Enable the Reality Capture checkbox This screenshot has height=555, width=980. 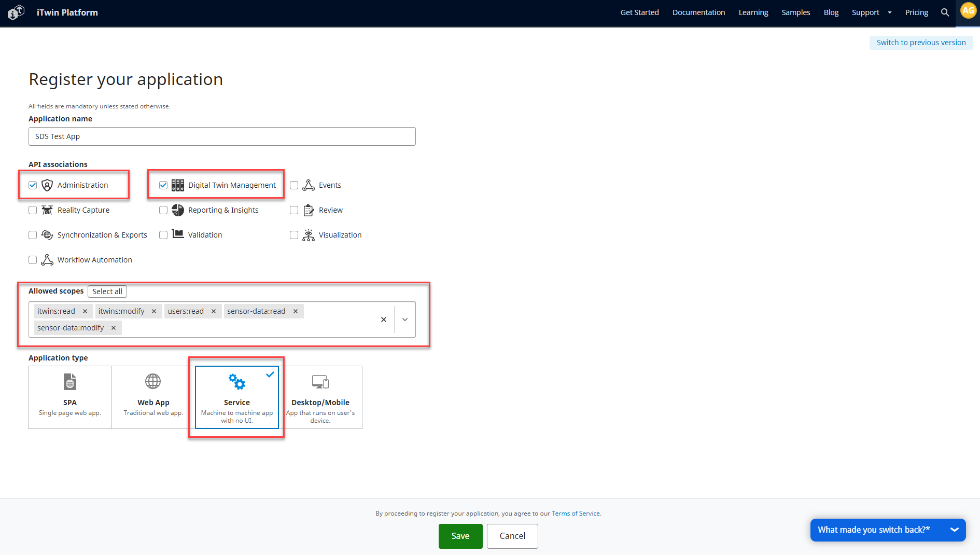coord(33,210)
